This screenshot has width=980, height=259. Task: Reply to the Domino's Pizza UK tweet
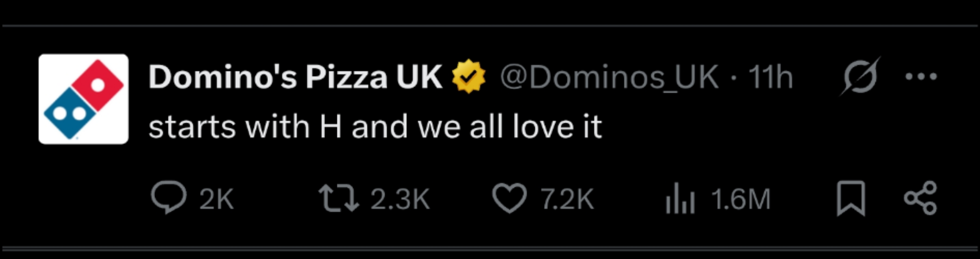[x=168, y=197]
